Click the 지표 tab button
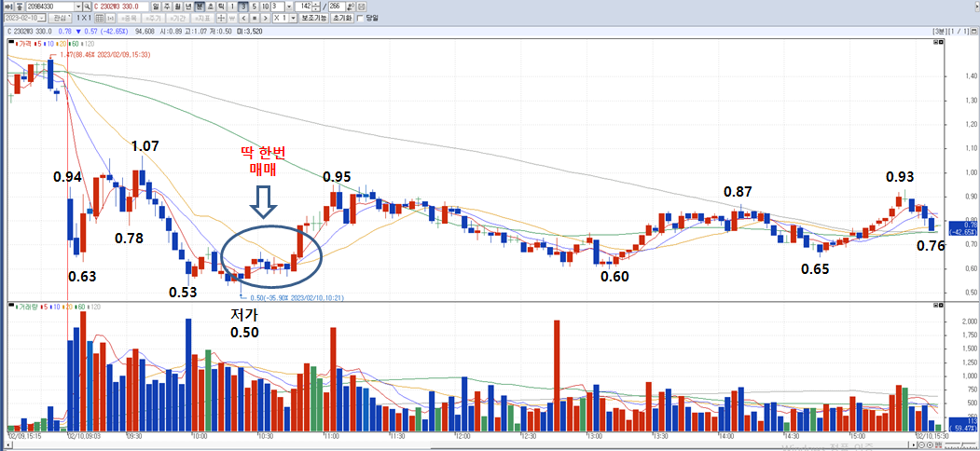The width and height of the screenshot is (980, 451). coord(204,18)
